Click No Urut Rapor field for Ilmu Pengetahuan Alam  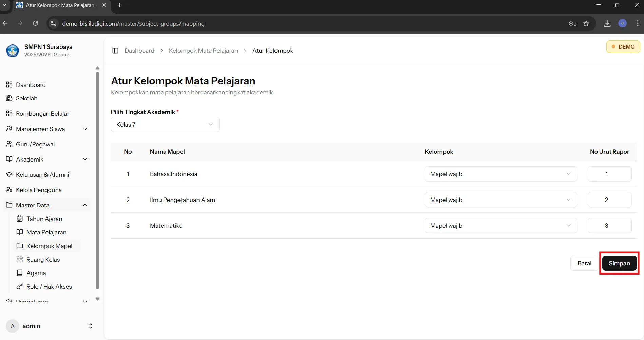(609, 200)
